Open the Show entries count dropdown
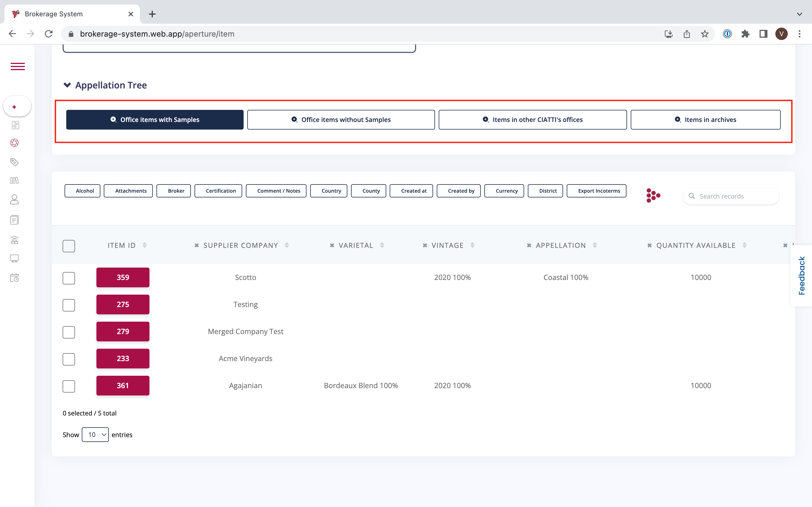This screenshot has height=507, width=812. click(x=95, y=435)
